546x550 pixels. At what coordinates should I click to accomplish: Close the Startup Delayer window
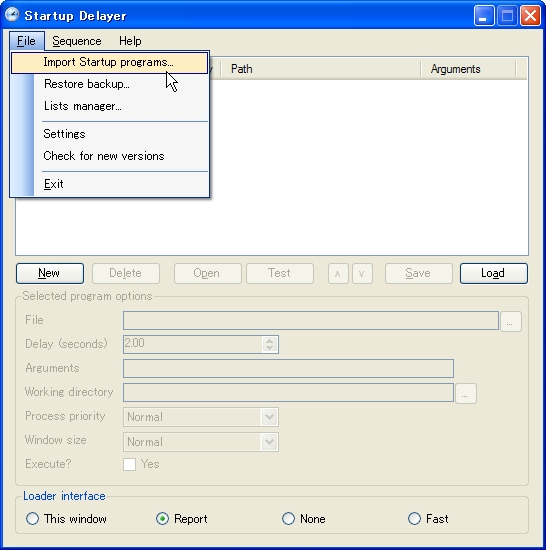pyautogui.click(x=530, y=15)
